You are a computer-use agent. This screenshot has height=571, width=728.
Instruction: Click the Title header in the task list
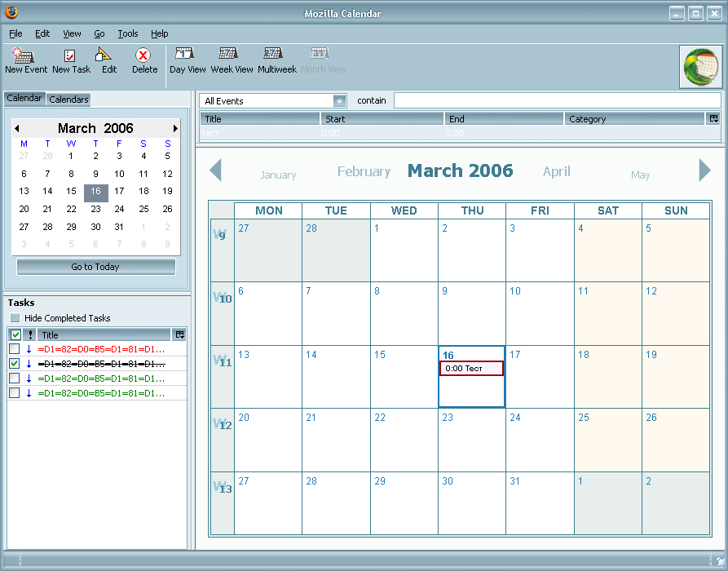point(104,334)
